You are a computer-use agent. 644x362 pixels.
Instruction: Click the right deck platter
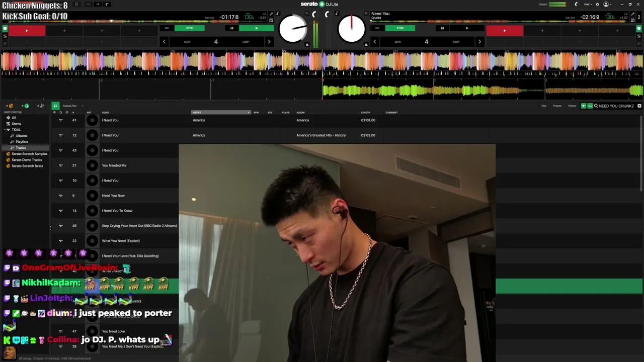coord(352,29)
